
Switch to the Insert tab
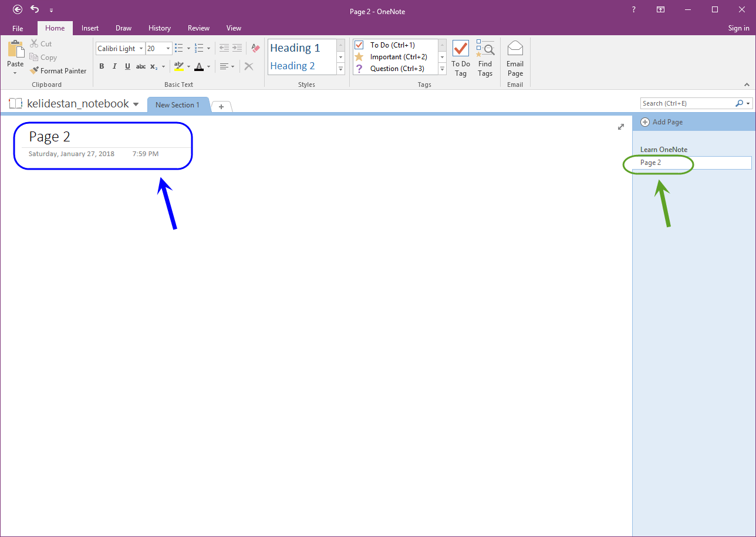click(x=90, y=28)
